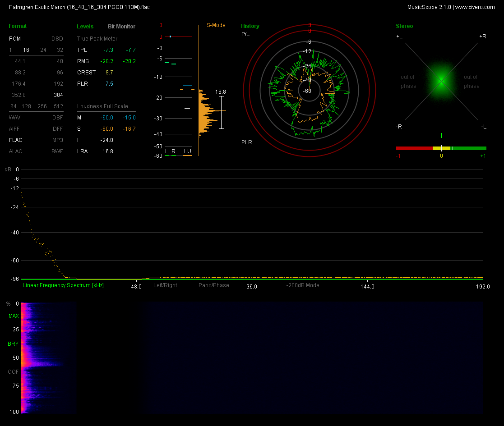Click the ALAC file type label
504x426 pixels.
tap(16, 151)
